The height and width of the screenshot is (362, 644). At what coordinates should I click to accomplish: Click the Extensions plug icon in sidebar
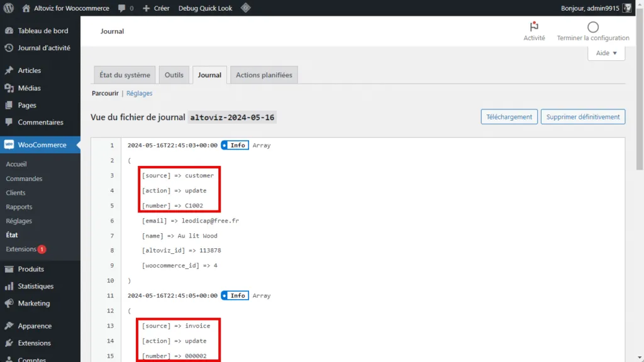(x=9, y=343)
